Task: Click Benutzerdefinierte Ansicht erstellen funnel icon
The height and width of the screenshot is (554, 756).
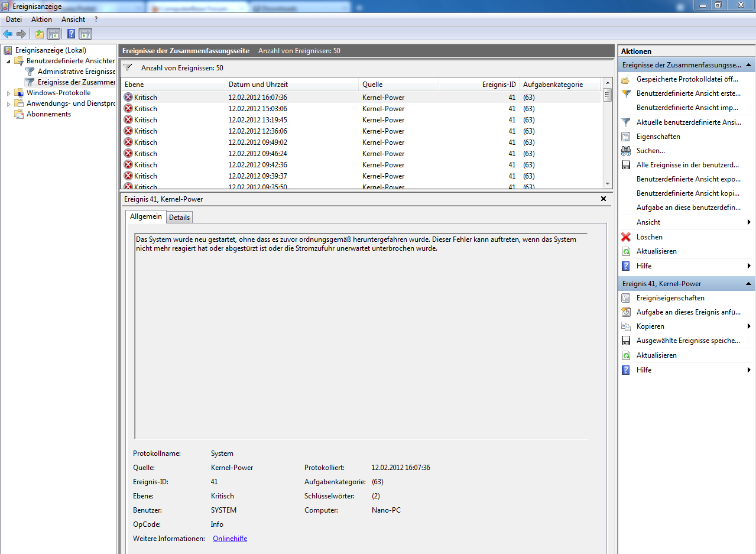Action: click(626, 93)
